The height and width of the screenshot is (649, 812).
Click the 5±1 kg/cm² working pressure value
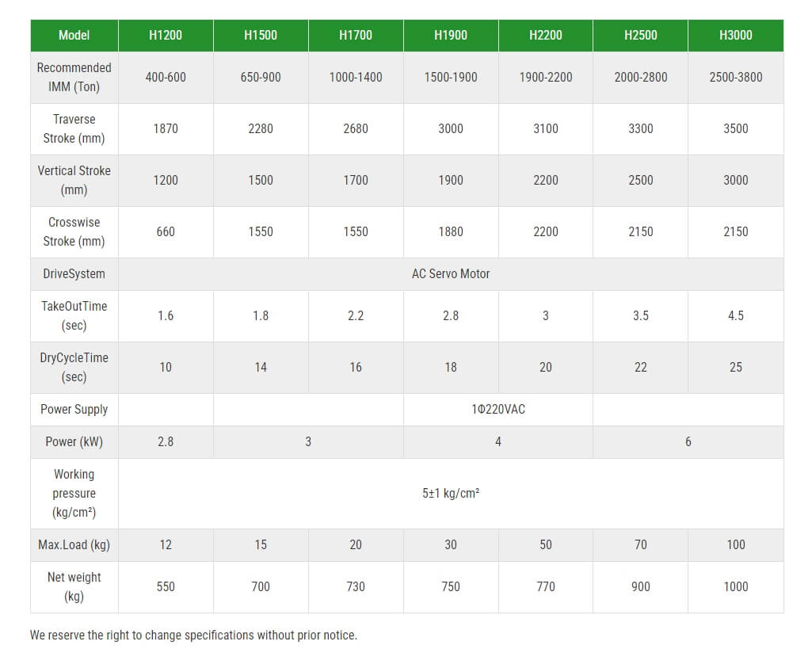451,494
